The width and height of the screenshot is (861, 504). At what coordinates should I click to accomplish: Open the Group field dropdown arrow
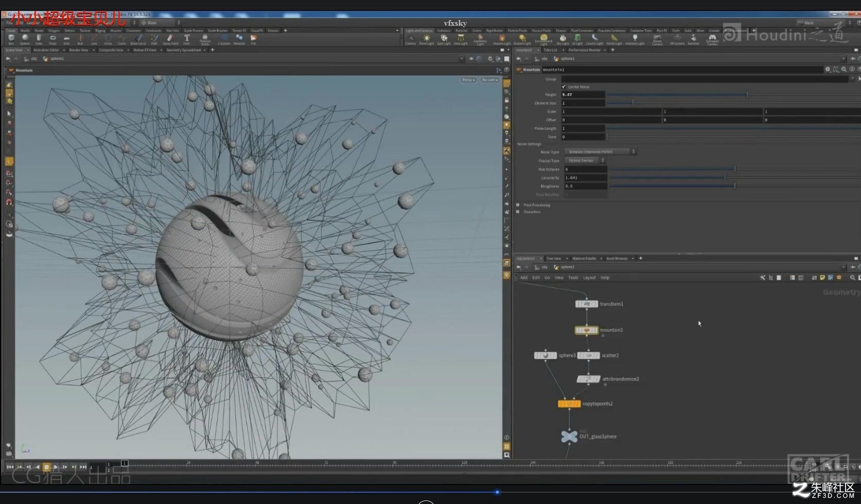pyautogui.click(x=852, y=79)
